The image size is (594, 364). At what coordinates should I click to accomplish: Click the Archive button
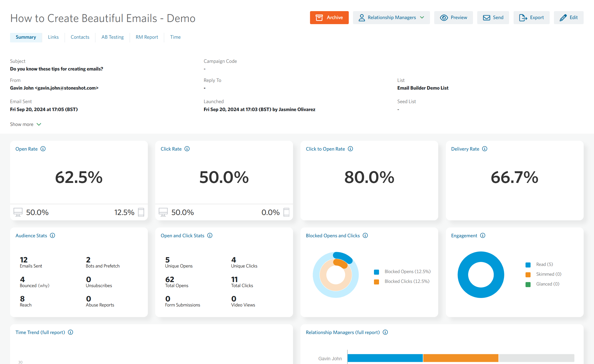[329, 17]
